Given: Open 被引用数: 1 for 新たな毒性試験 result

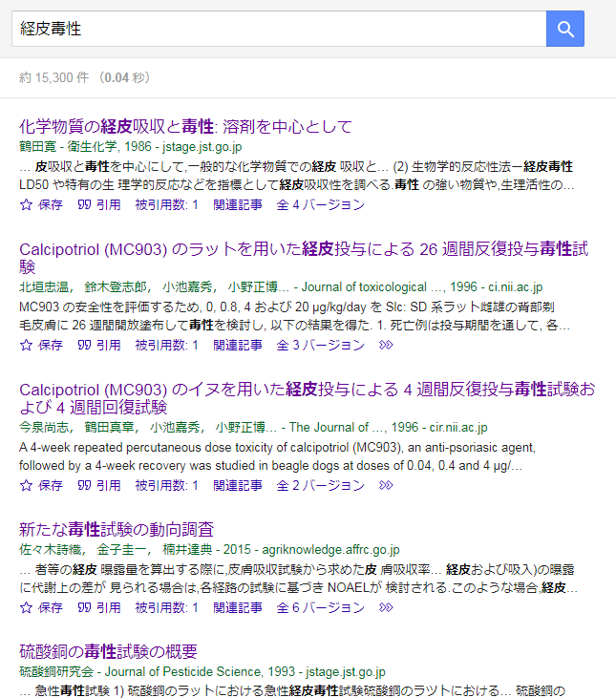Looking at the screenshot, I should (x=166, y=607).
